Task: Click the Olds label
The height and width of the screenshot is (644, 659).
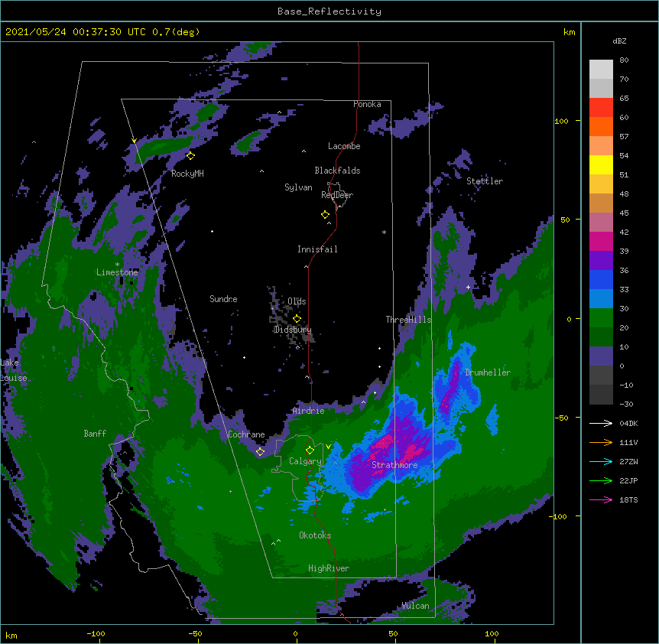Action: (x=297, y=301)
